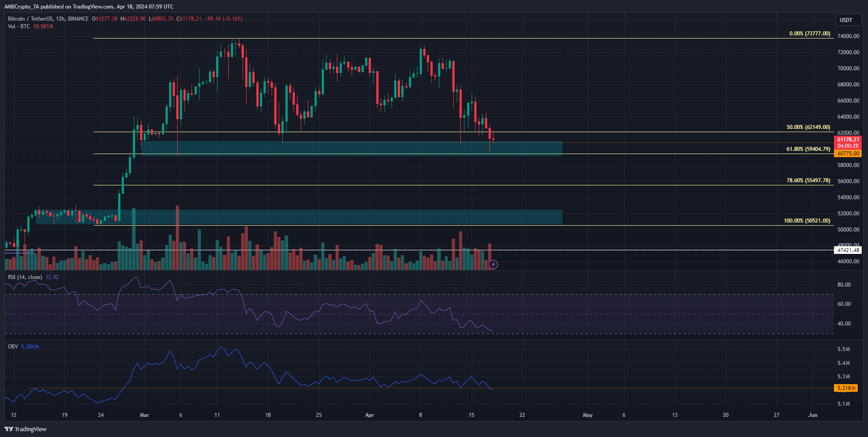Click the RSI value 32.92
The height and width of the screenshot is (437, 868).
[x=52, y=277]
